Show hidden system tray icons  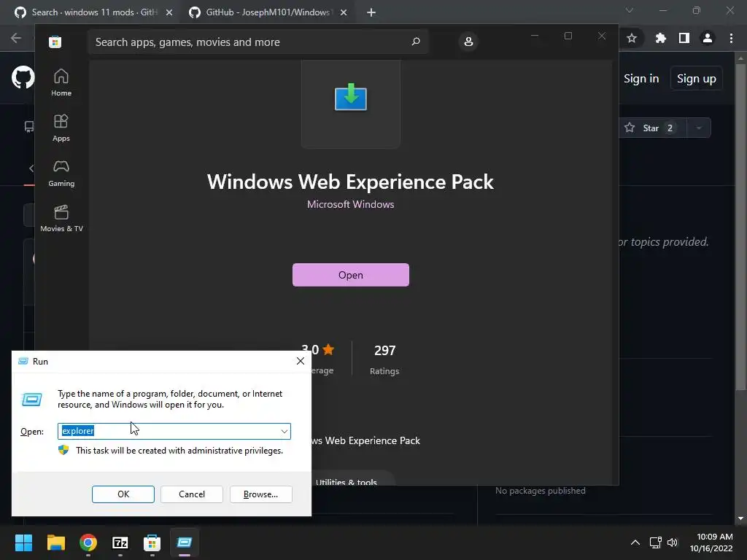pos(635,542)
